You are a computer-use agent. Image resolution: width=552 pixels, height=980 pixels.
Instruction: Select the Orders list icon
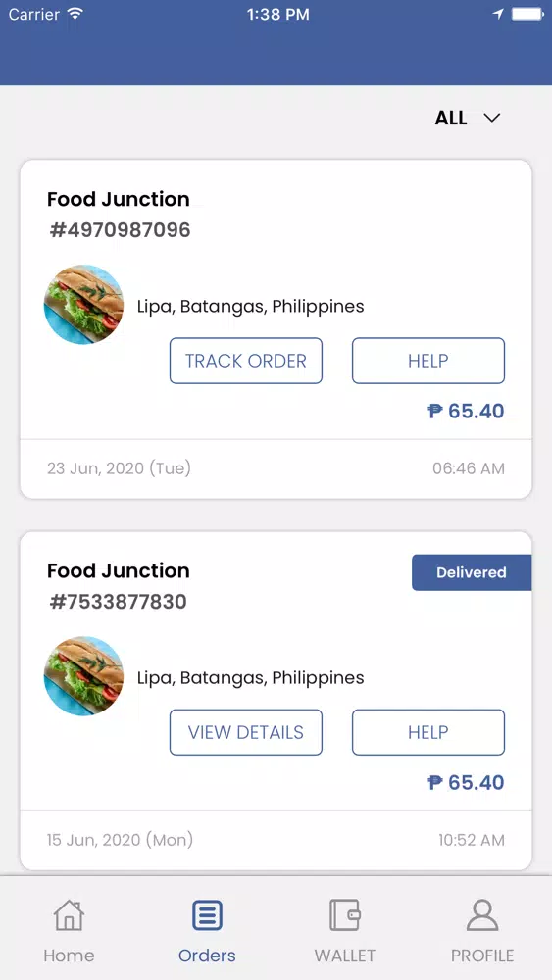207,915
